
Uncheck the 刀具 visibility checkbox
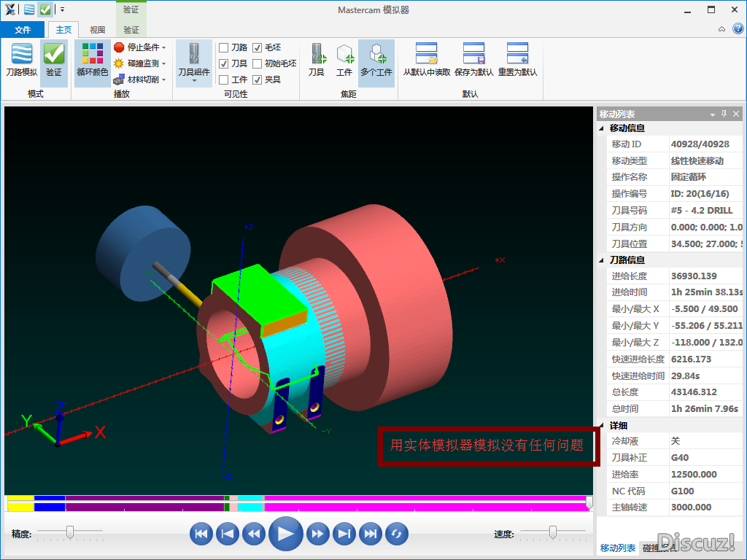click(223, 63)
